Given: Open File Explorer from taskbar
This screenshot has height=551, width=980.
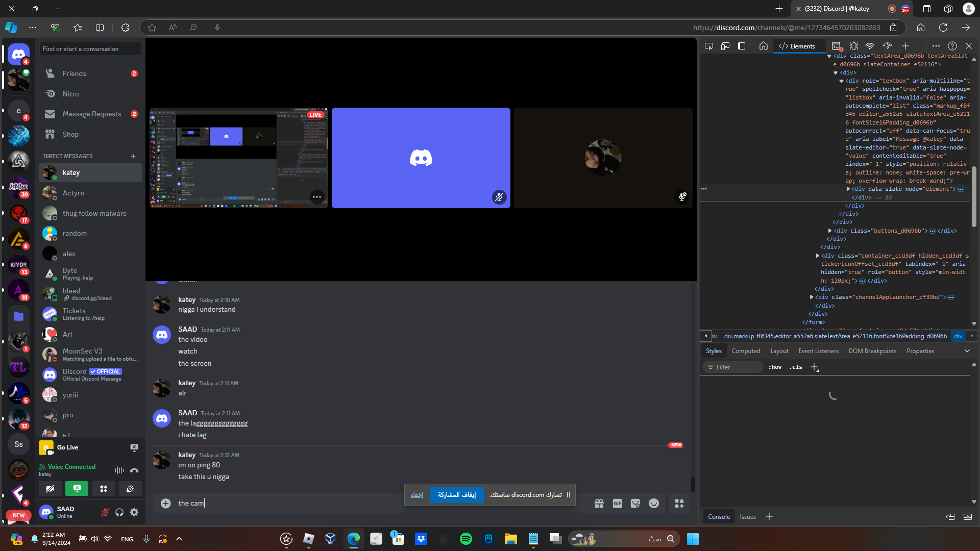Looking at the screenshot, I should (x=510, y=539).
